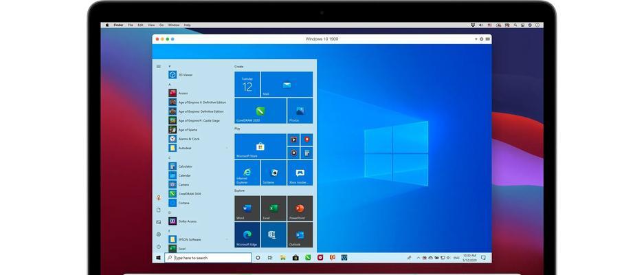Click the Apple logo menu

coord(107,25)
